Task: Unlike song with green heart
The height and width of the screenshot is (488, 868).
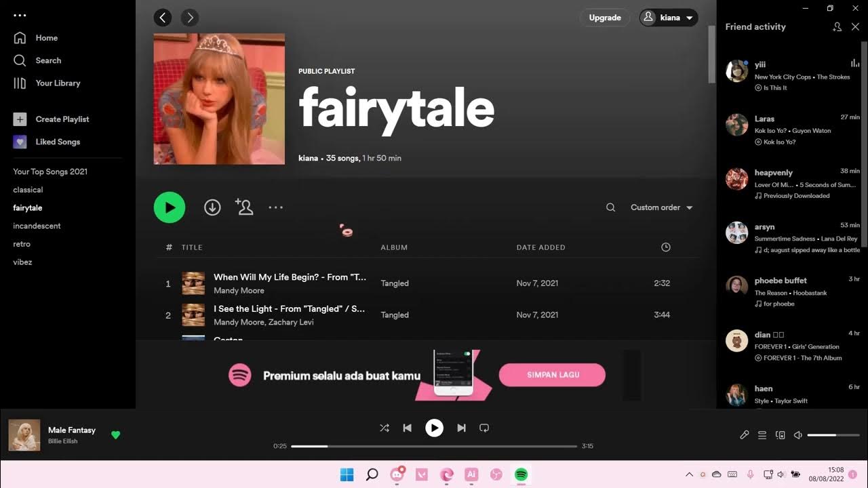Action: (x=115, y=435)
